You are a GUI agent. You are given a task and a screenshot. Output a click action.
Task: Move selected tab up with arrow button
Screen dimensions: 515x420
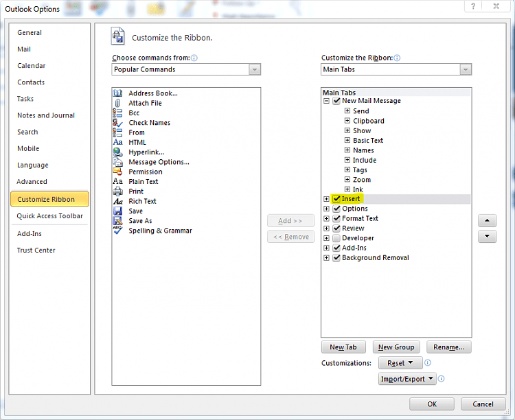[487, 221]
